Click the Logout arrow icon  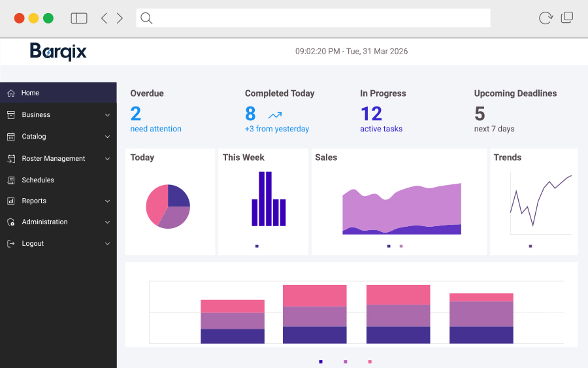[10, 244]
